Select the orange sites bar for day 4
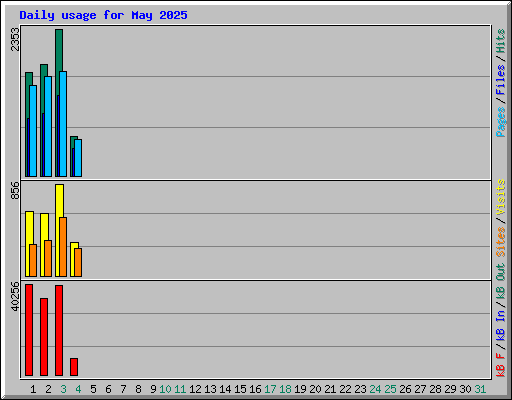 click(x=78, y=262)
